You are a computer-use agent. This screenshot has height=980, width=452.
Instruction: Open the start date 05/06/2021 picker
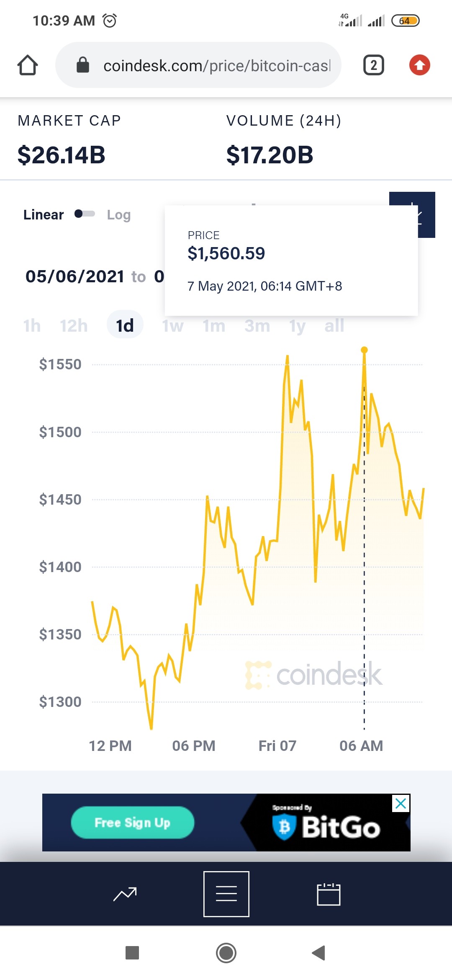[x=75, y=276]
